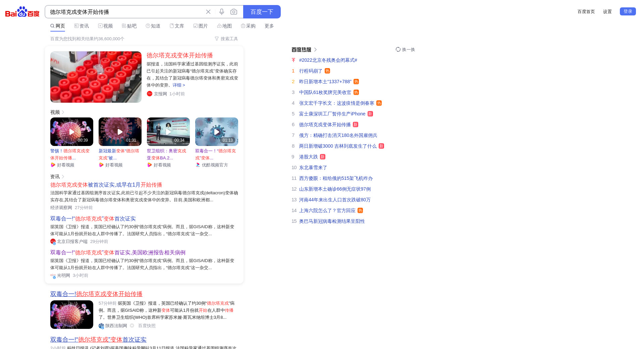The image size is (644, 349).
Task: Open the 搜索工具 filter
Action: point(226,39)
